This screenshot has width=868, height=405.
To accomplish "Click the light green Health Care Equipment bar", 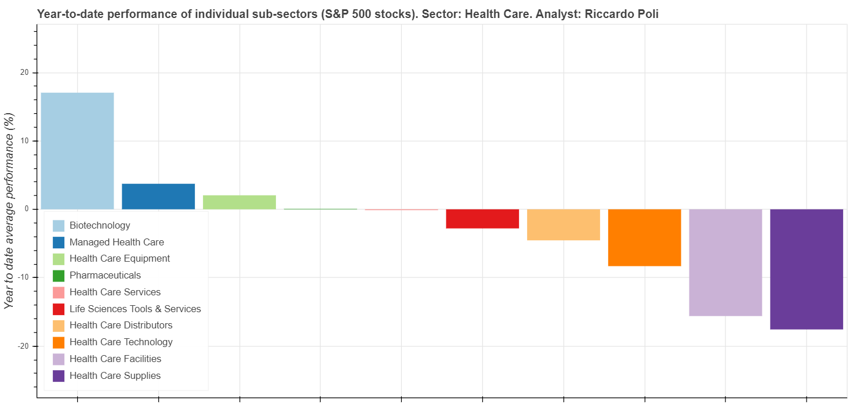I will coord(239,202).
